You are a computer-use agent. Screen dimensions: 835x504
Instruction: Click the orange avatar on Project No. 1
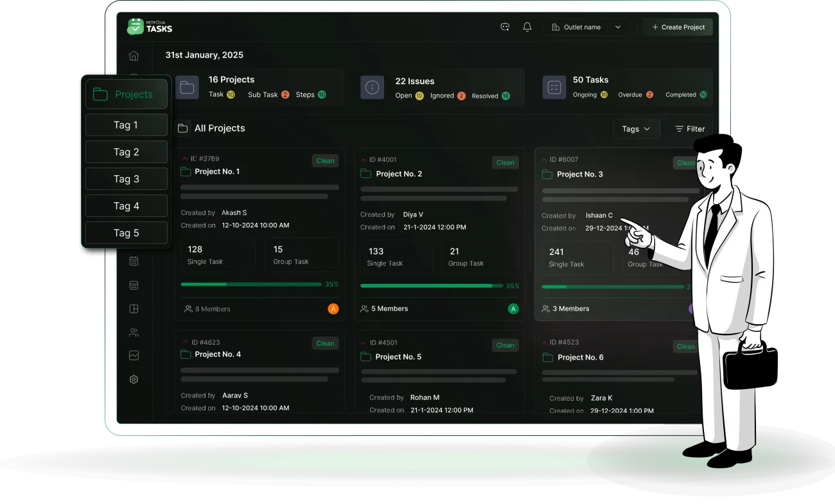(333, 308)
